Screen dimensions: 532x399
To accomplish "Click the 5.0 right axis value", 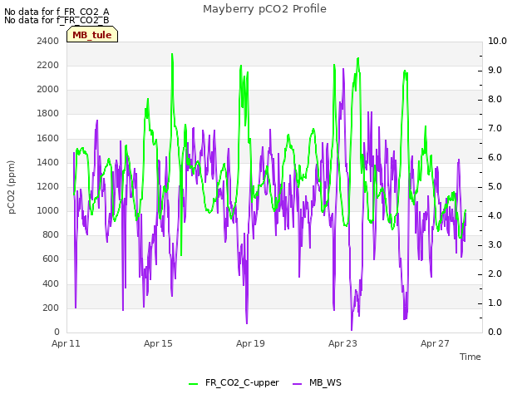I will [x=495, y=186].
